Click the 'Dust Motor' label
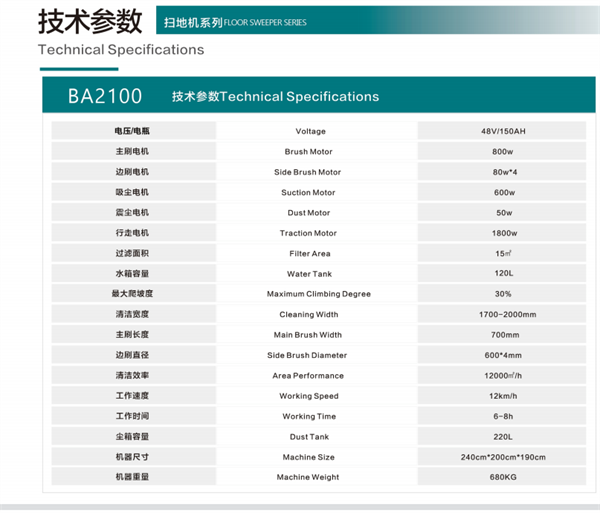The image size is (600, 513). point(308,213)
